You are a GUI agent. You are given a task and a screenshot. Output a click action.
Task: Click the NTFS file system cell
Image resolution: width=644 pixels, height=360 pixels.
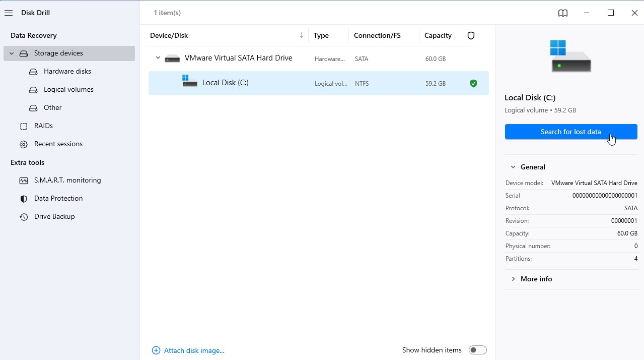pos(362,84)
